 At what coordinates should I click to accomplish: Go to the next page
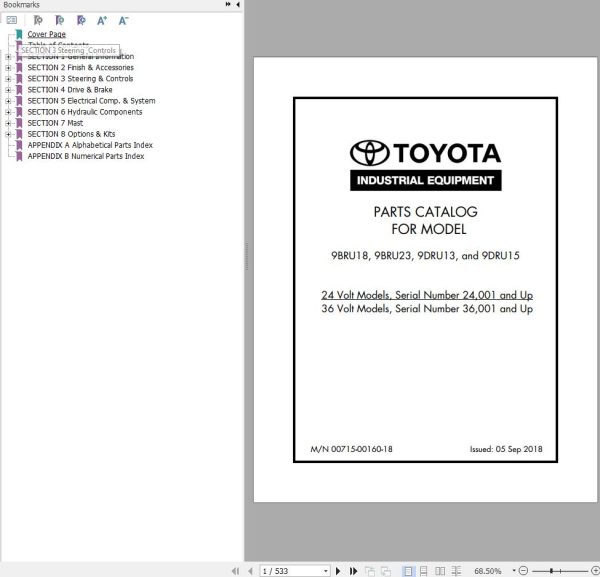[x=338, y=571]
